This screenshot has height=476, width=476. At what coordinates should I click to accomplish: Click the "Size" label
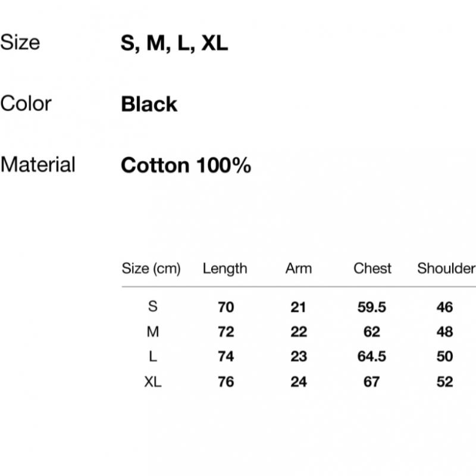coord(20,43)
